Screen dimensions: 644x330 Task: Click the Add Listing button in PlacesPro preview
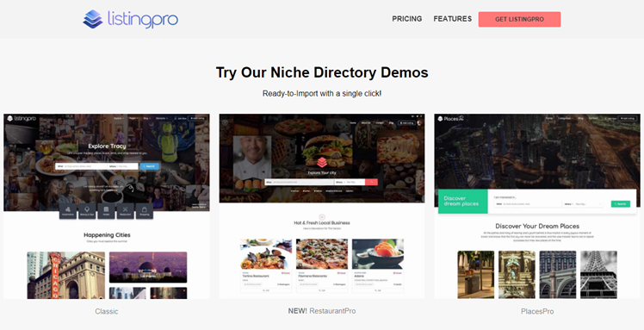coord(628,118)
